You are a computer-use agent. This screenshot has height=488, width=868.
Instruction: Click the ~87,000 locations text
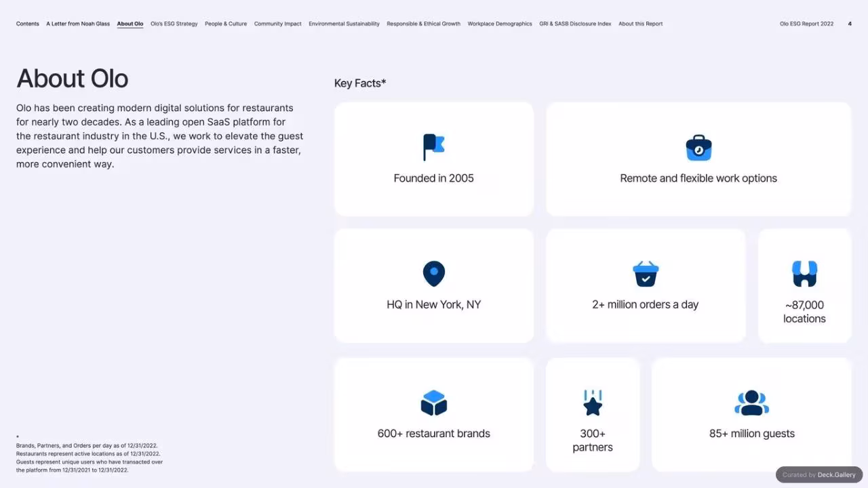click(x=804, y=312)
